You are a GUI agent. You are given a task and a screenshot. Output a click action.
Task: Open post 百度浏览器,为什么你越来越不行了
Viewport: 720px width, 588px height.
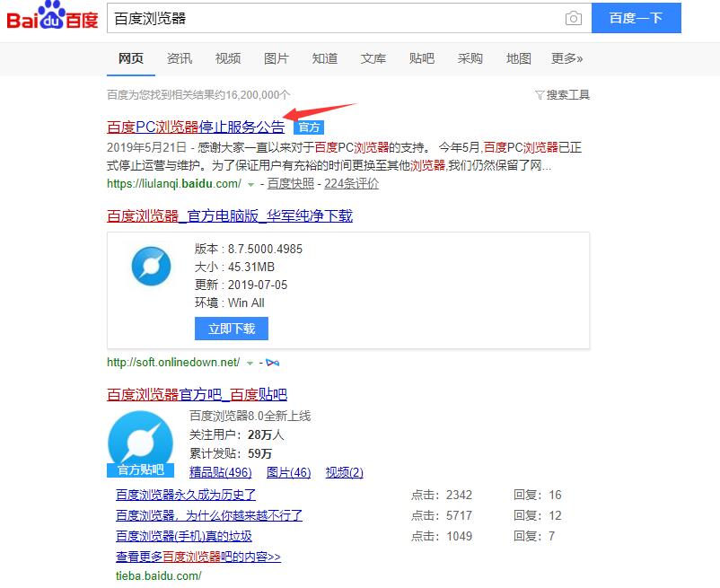click(x=209, y=515)
